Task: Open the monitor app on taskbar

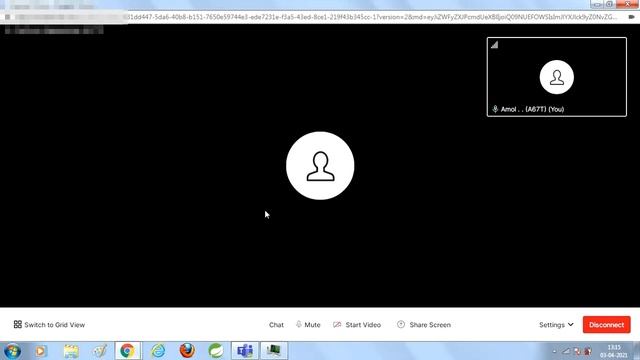Action: [274, 351]
